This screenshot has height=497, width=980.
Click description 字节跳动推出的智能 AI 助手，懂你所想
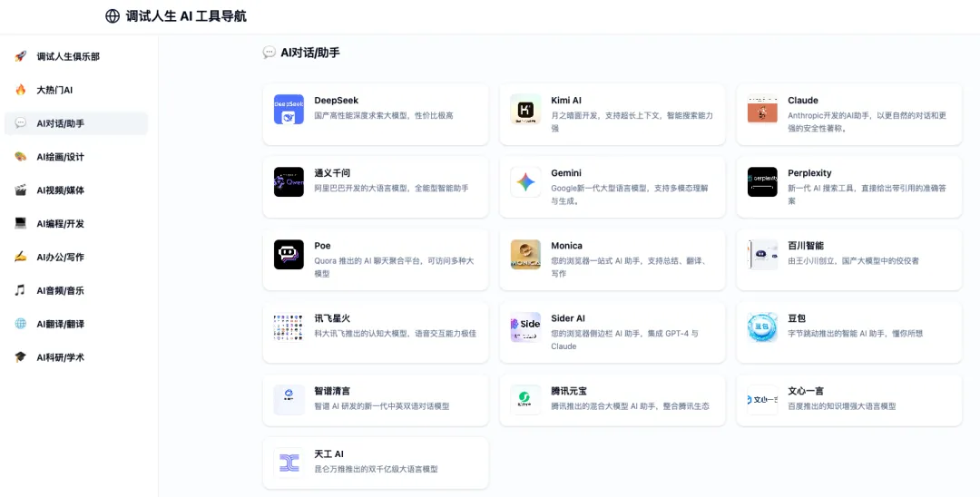point(856,334)
